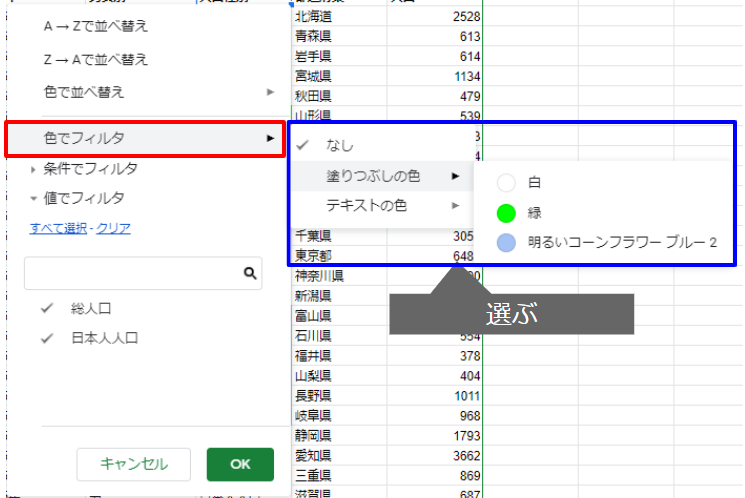Select the cell with value 1793
This screenshot has width=745, height=498.
point(435,436)
